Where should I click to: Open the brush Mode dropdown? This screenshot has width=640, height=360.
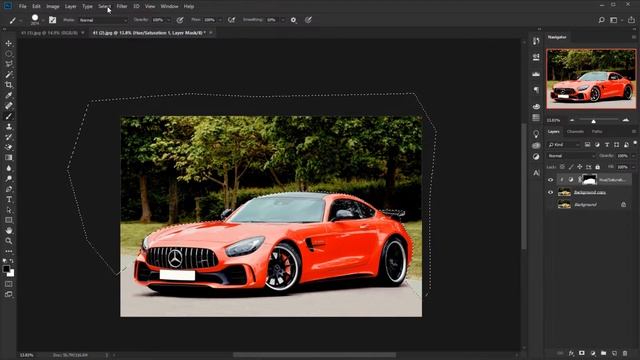103,20
